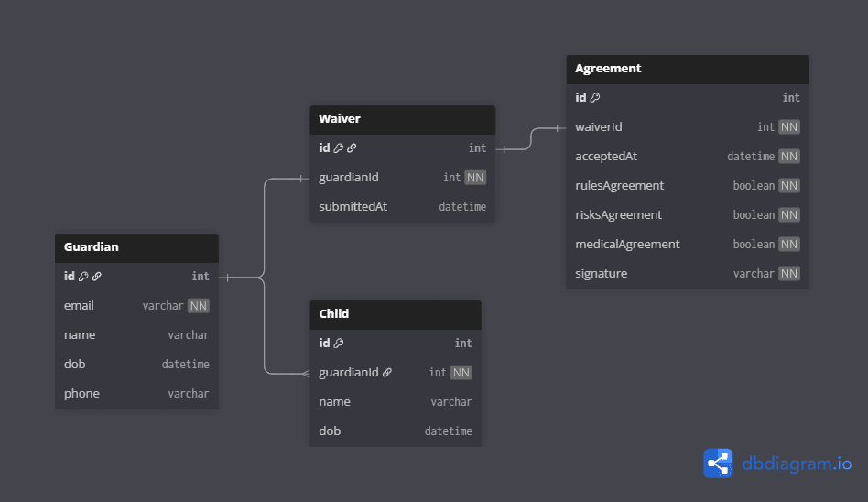
Task: Click the dbdiagram.io share logo icon
Action: point(718,464)
